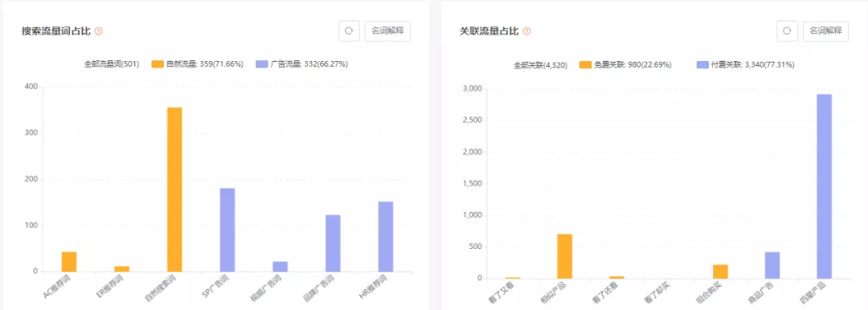Click the HR推荐词 purple bar
Screen dimensions: 868x310
386,236
